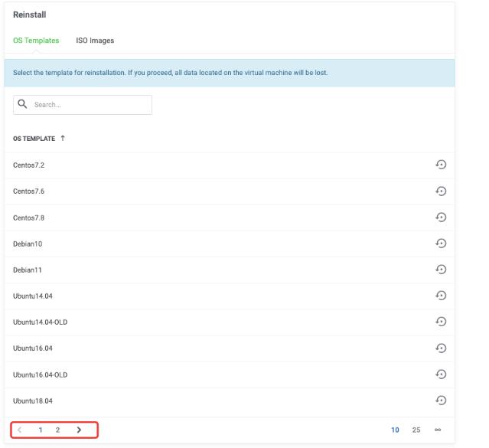
Task: Show 25 templates per page
Action: point(416,430)
